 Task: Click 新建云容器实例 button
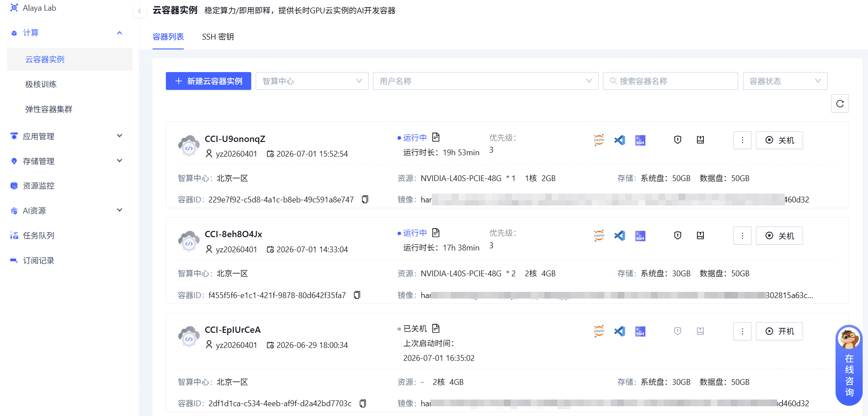(209, 81)
